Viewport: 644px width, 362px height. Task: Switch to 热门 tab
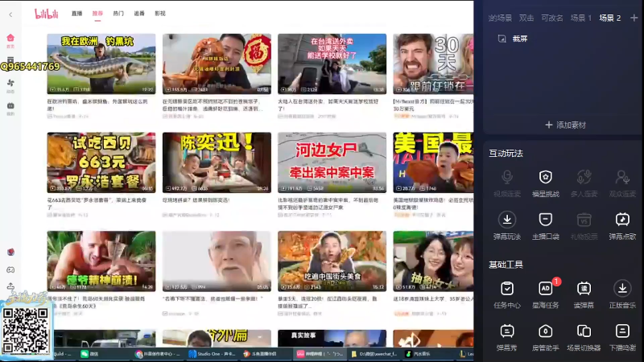118,14
